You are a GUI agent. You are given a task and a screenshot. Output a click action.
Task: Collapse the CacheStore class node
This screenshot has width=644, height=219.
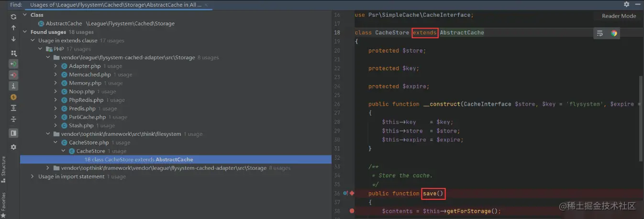(64, 151)
